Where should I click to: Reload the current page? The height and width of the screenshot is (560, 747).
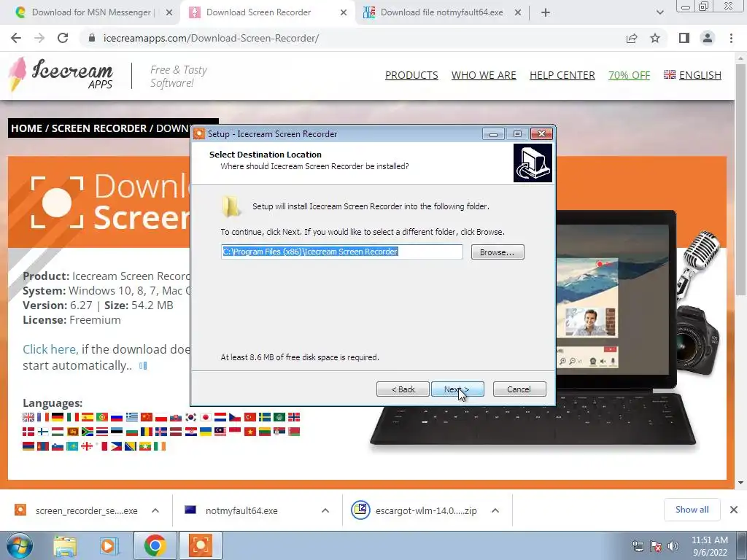point(63,38)
